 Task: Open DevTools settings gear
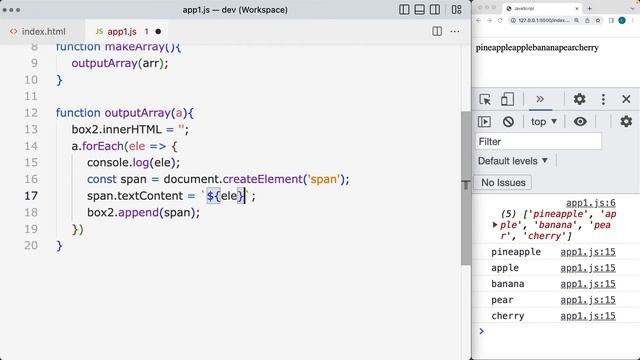579,99
